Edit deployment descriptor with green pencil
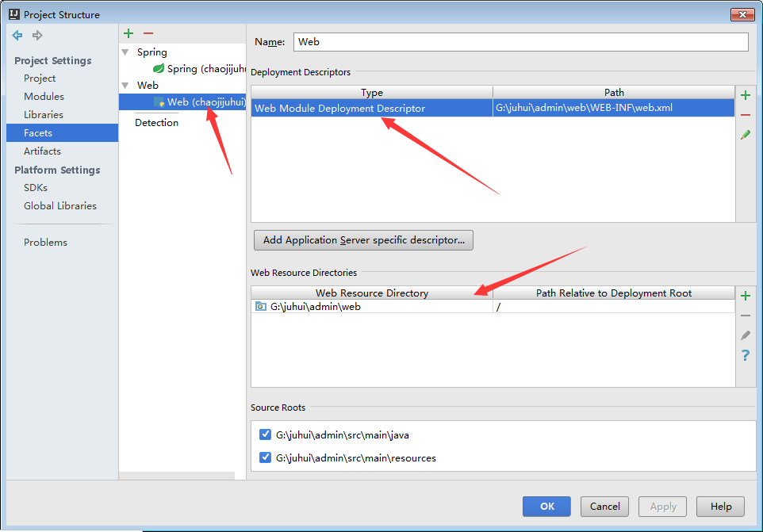Screen dimensions: 763x532 (745, 135)
